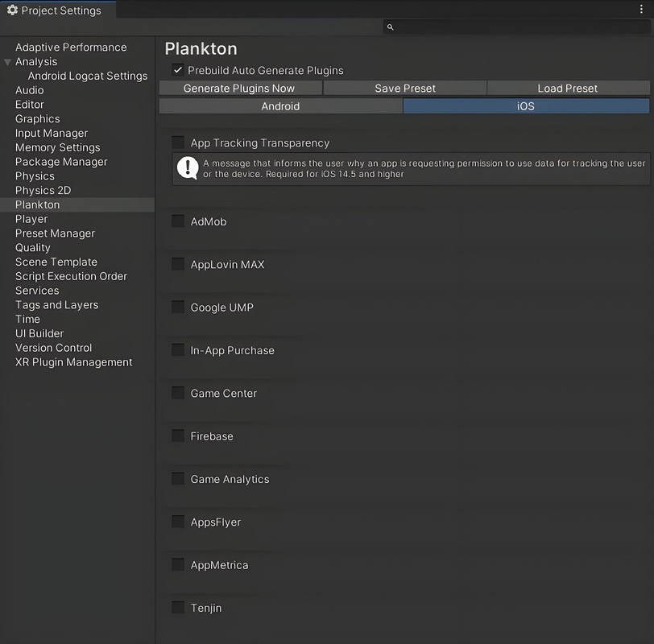Select the Plankton settings entry
The width and height of the screenshot is (654, 644).
pyautogui.click(x=77, y=204)
